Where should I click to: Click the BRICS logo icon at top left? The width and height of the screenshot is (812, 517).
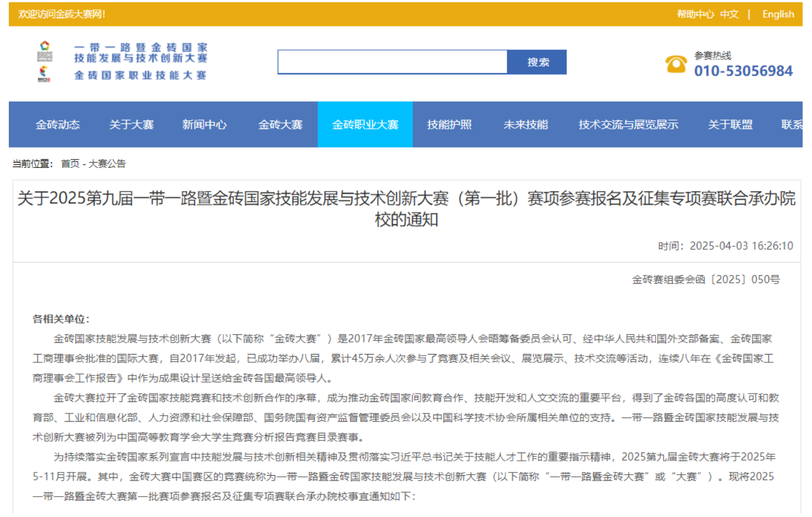(45, 50)
